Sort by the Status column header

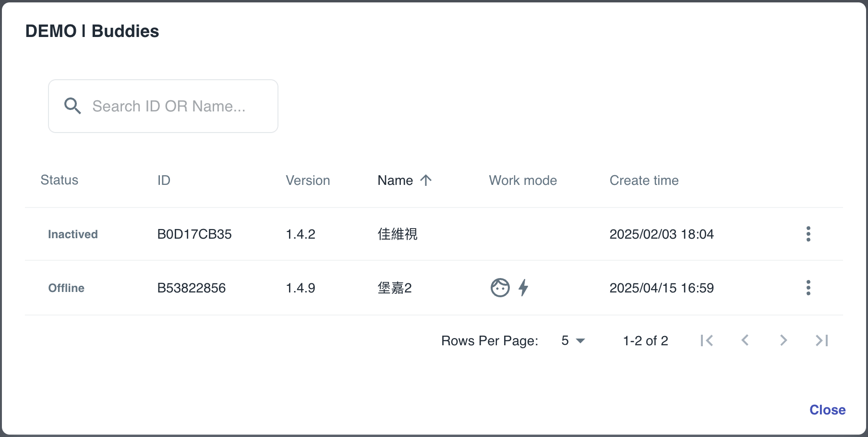click(x=60, y=180)
